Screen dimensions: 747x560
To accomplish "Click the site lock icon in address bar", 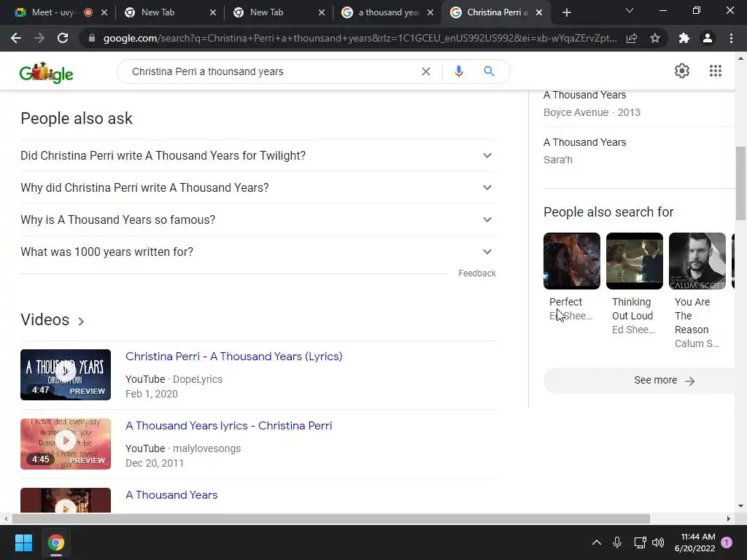I will pos(92,38).
